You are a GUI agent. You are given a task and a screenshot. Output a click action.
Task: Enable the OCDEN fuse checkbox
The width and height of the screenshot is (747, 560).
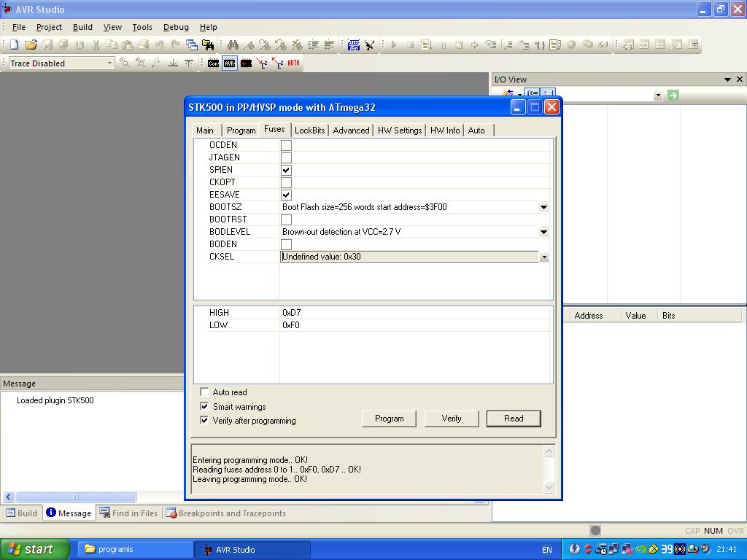click(286, 145)
